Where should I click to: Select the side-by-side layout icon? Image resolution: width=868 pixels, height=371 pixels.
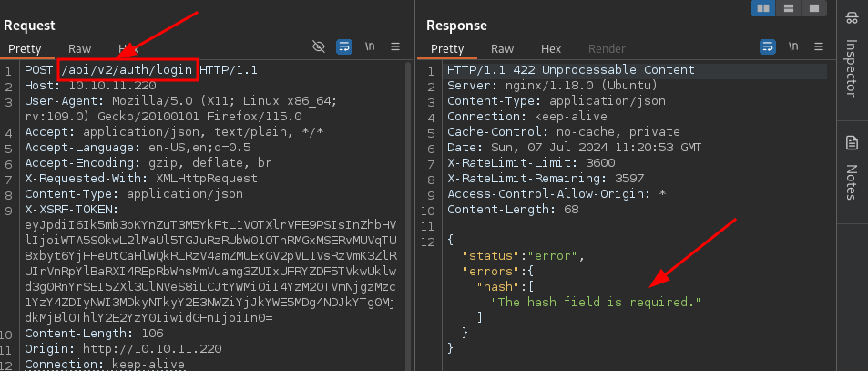click(x=763, y=8)
